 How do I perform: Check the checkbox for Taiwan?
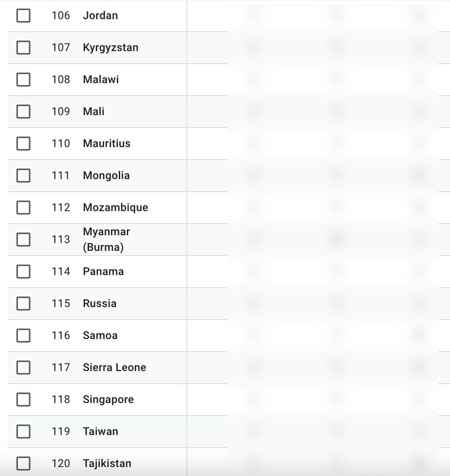pyautogui.click(x=23, y=431)
